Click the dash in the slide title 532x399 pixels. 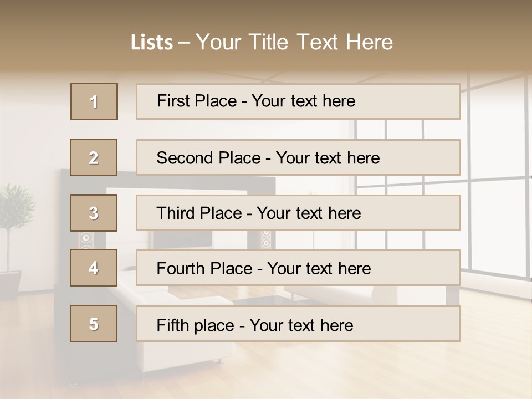coord(184,43)
